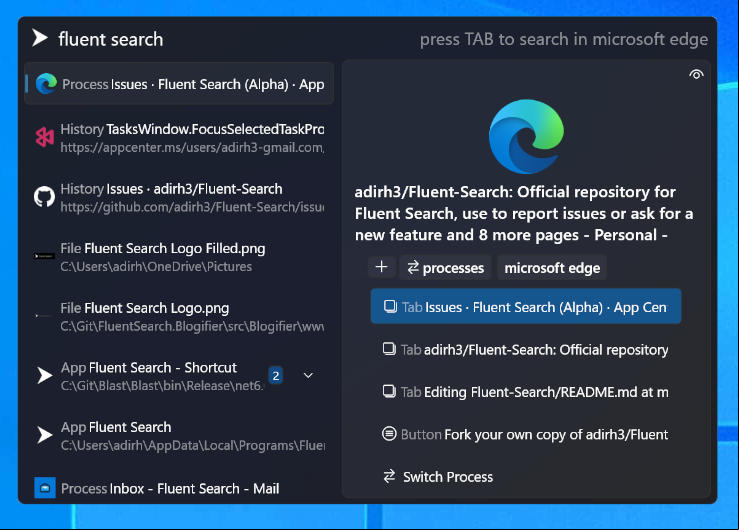Toggle the preview eye icon in right pane

click(x=696, y=74)
